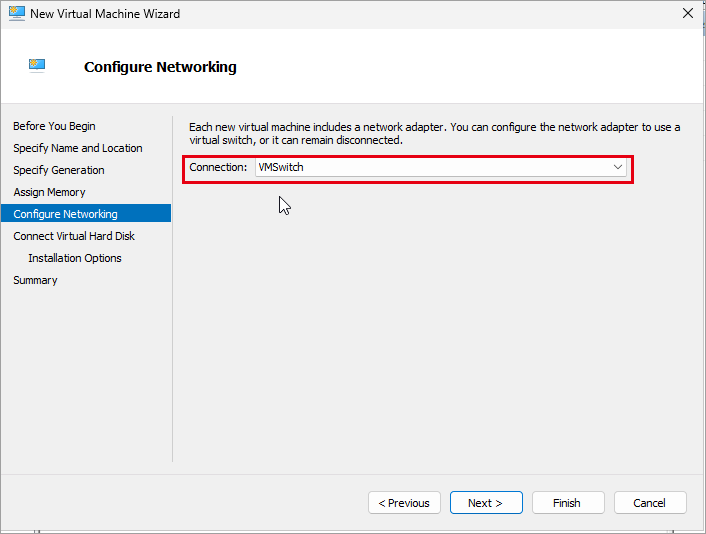The width and height of the screenshot is (706, 534).
Task: Click the virtual machine header icon
Action: click(37, 66)
